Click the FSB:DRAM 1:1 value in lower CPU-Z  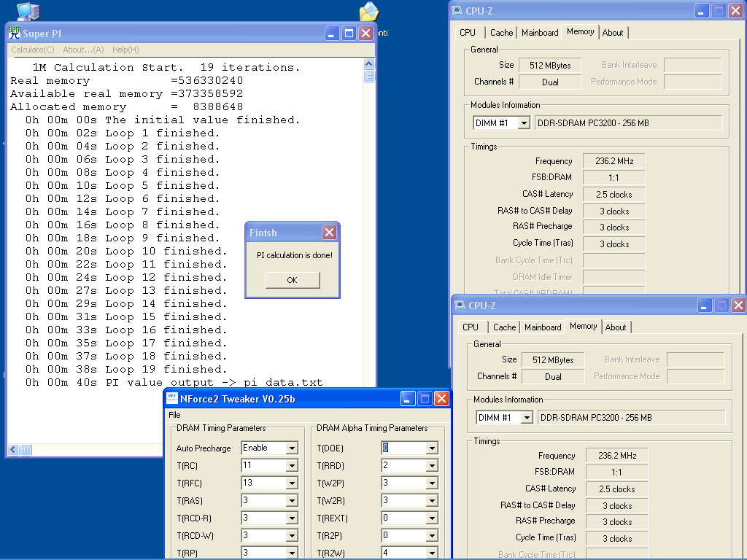616,472
